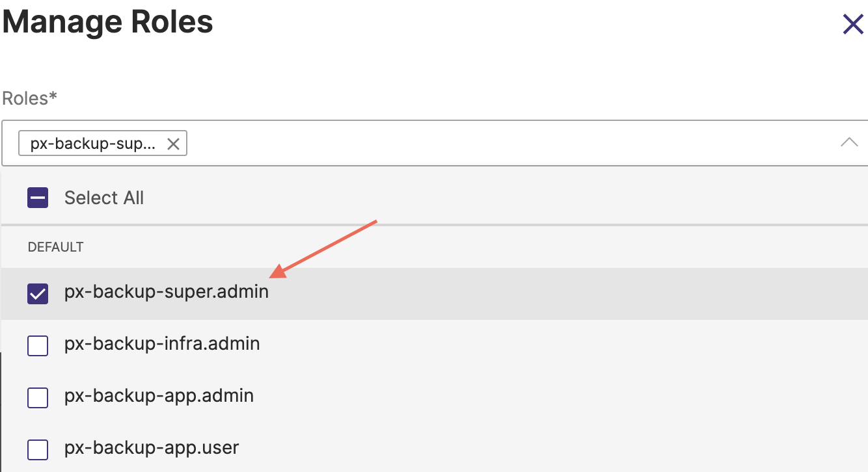Viewport: 868px width, 472px height.
Task: Close the Manage Roles dialog
Action: tap(852, 25)
